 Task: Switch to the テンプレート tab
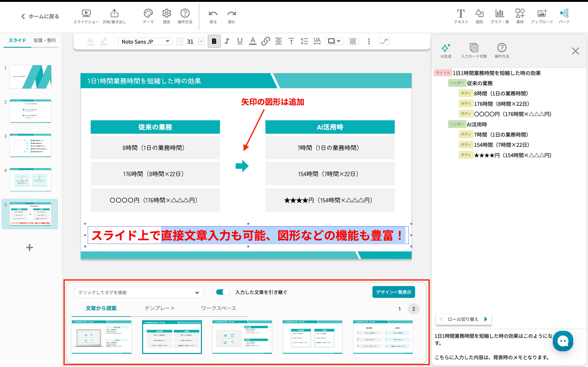click(160, 308)
